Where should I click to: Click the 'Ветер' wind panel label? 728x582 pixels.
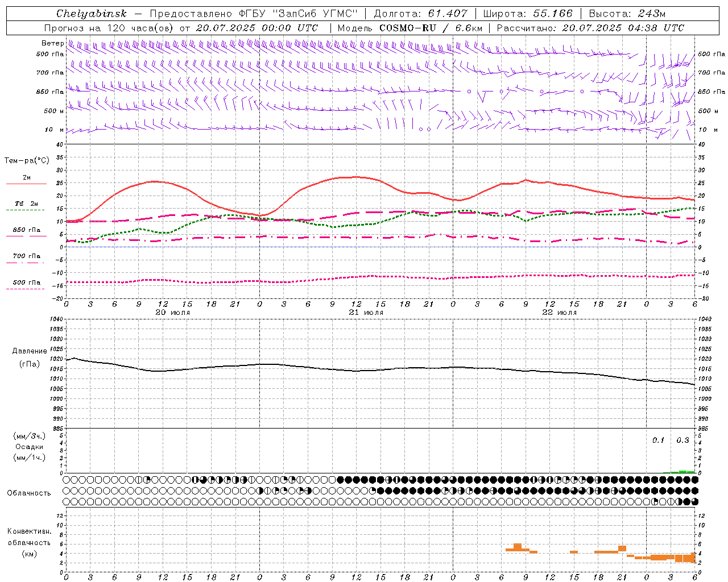(52, 43)
